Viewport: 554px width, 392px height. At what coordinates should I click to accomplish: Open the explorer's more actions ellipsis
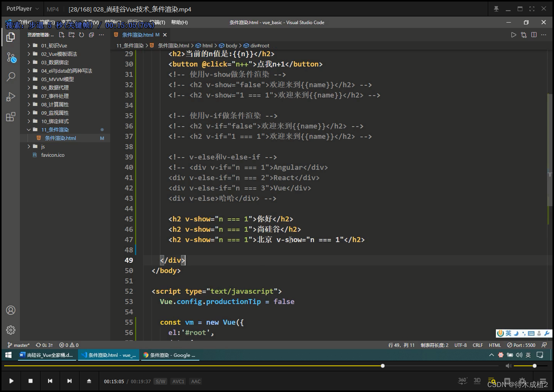[101, 35]
